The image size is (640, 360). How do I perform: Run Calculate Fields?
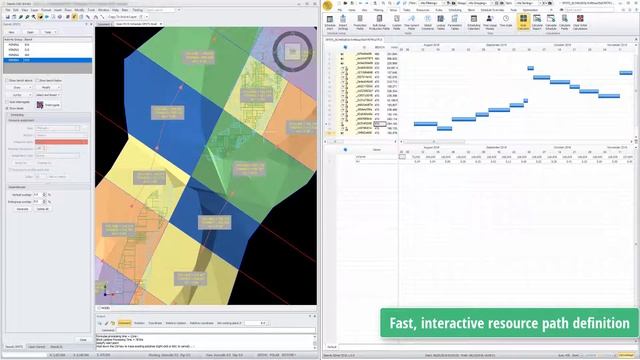pyautogui.click(x=564, y=22)
